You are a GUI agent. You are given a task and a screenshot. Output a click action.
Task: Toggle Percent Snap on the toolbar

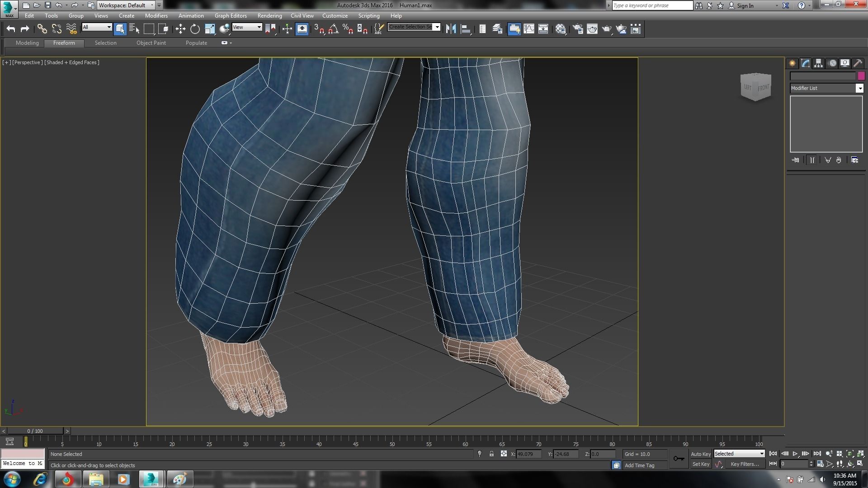(348, 29)
